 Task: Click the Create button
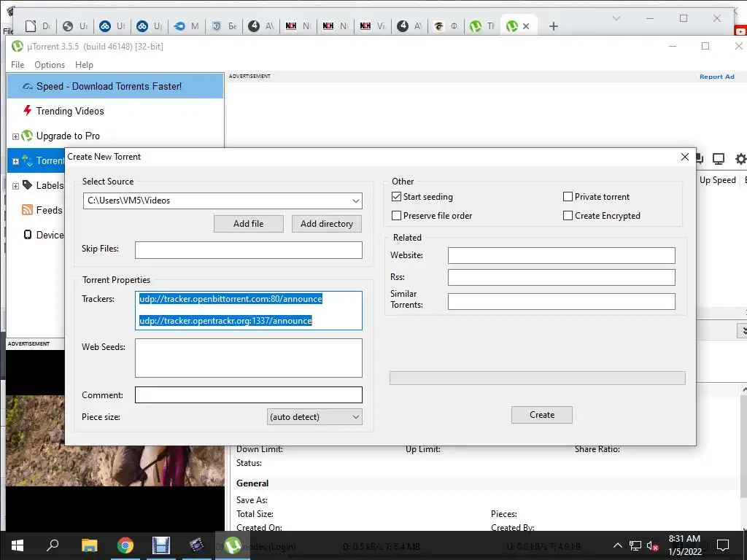click(x=542, y=415)
